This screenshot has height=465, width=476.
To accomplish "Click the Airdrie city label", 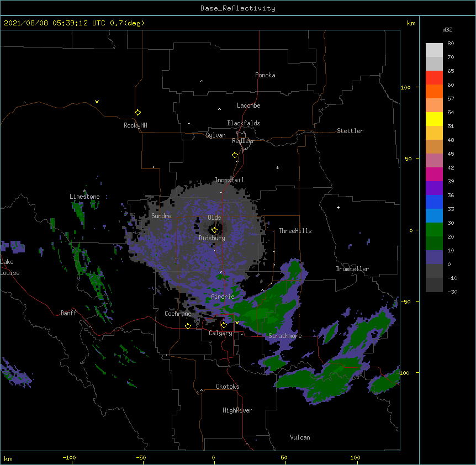I will click(x=223, y=297).
